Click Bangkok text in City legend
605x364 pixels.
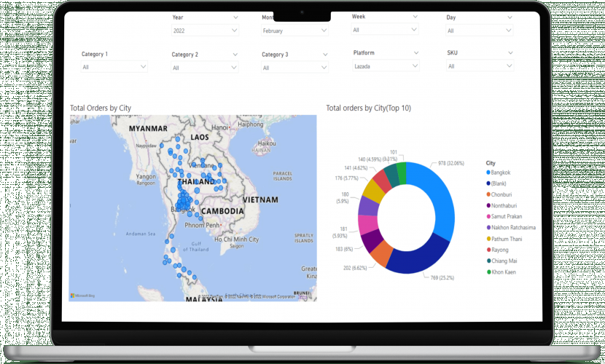[501, 173]
